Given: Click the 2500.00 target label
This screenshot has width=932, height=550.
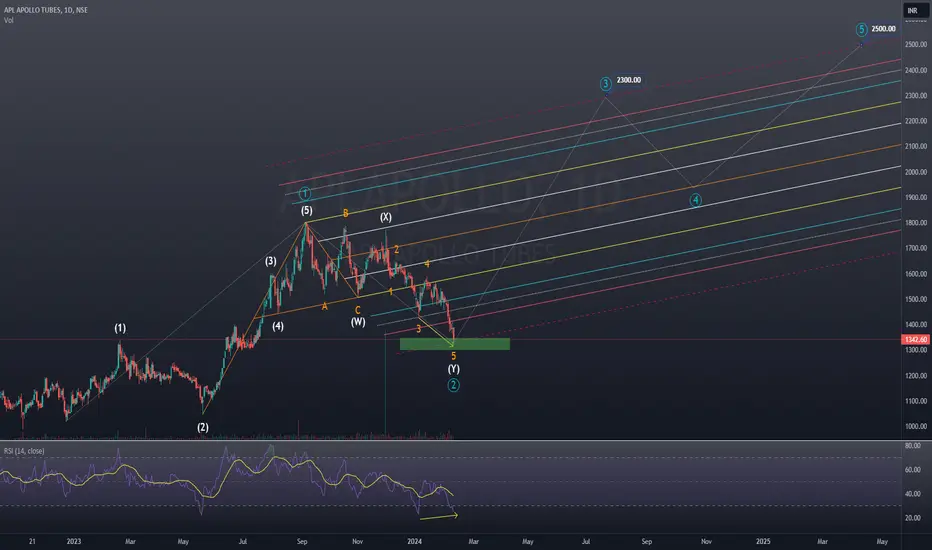Looking at the screenshot, I should pos(883,29).
